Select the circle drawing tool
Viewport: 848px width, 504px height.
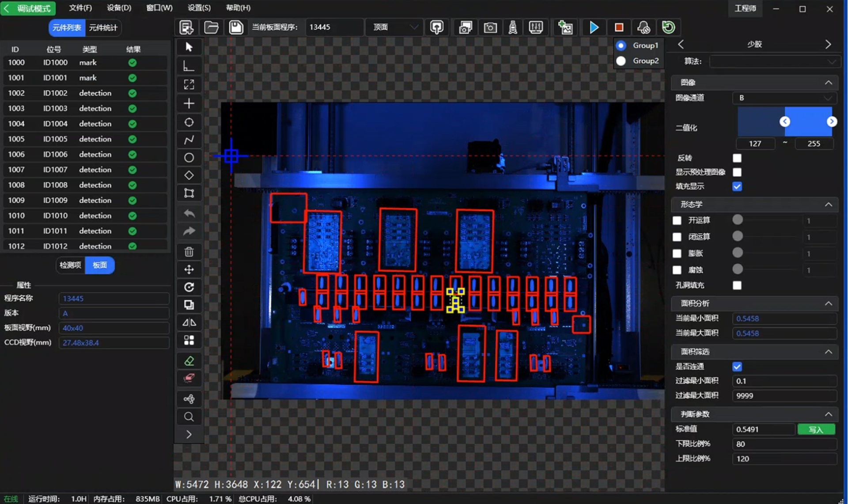pos(189,158)
